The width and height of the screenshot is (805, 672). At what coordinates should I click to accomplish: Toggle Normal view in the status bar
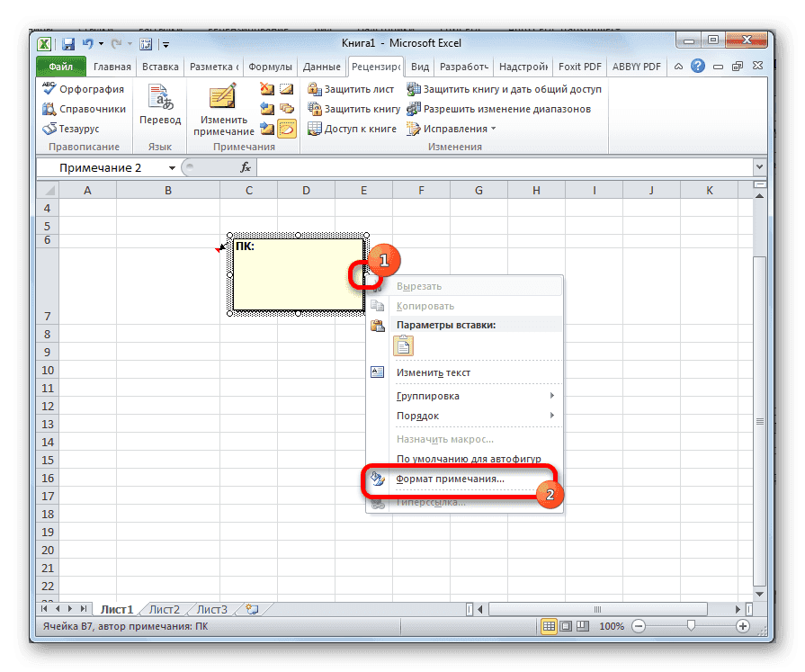[548, 626]
